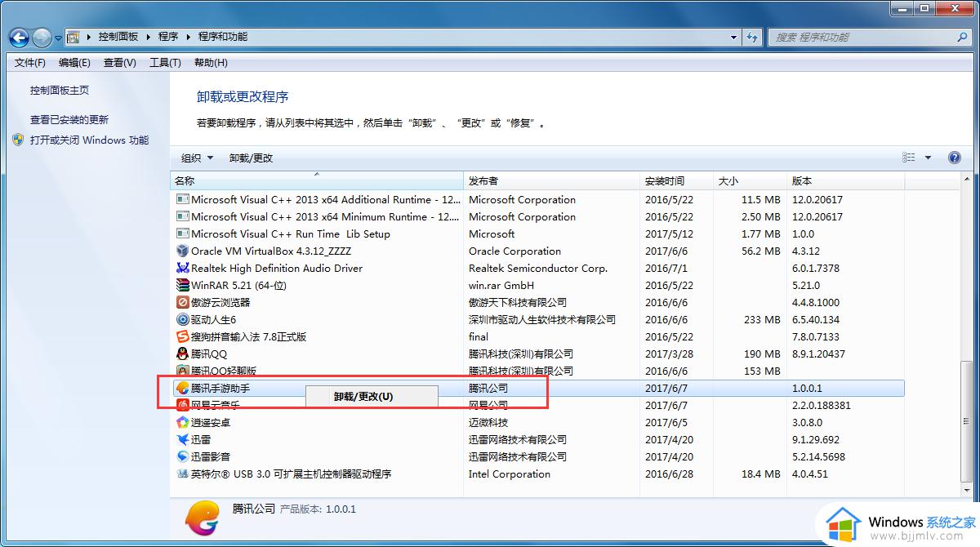Select the 迅雷 bird icon
This screenshot has width=980, height=547.
click(x=183, y=440)
